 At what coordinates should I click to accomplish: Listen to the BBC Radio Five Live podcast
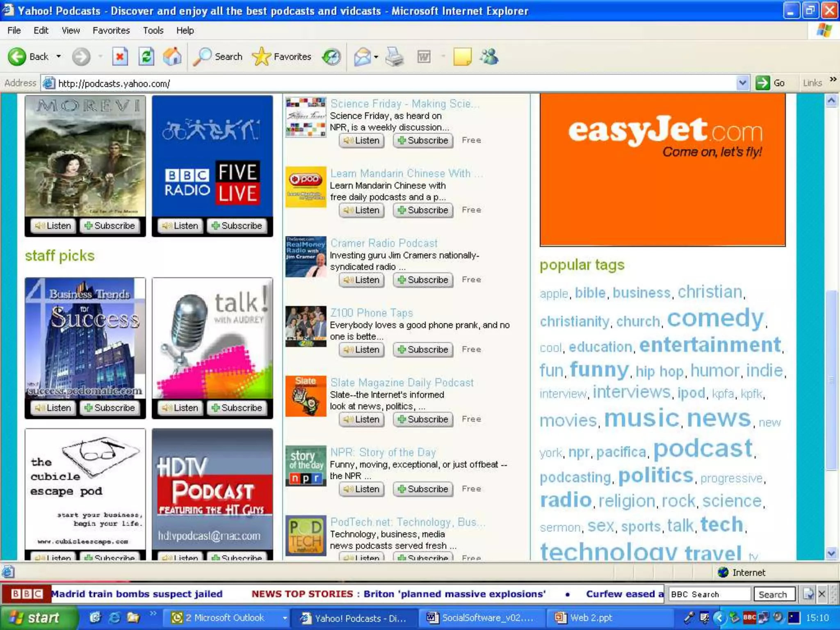[x=180, y=226]
